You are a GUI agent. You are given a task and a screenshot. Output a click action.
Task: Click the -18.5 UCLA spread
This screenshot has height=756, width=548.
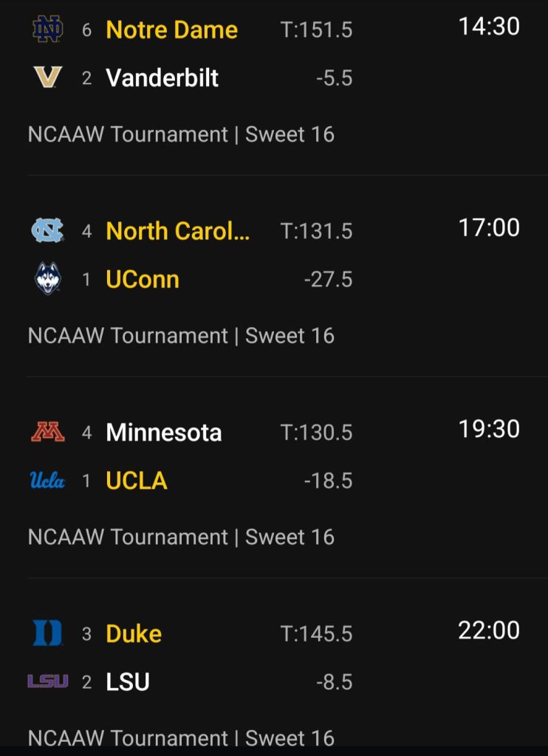[x=328, y=481]
